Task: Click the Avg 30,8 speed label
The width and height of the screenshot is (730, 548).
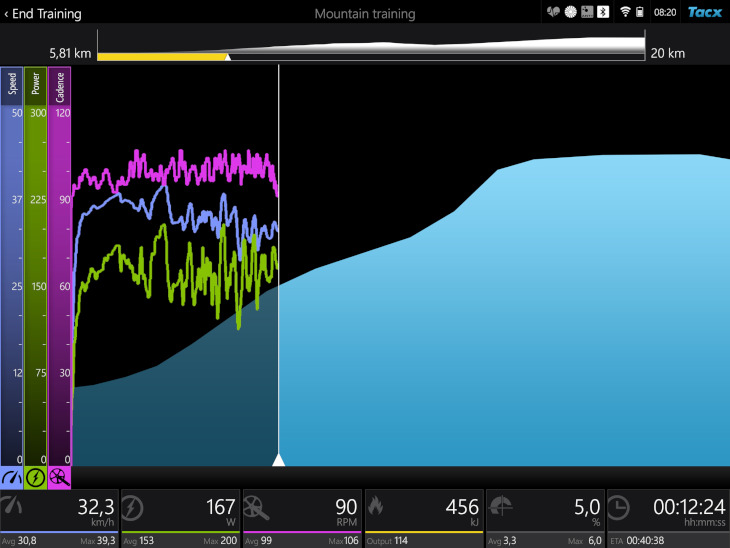Action: click(x=19, y=541)
